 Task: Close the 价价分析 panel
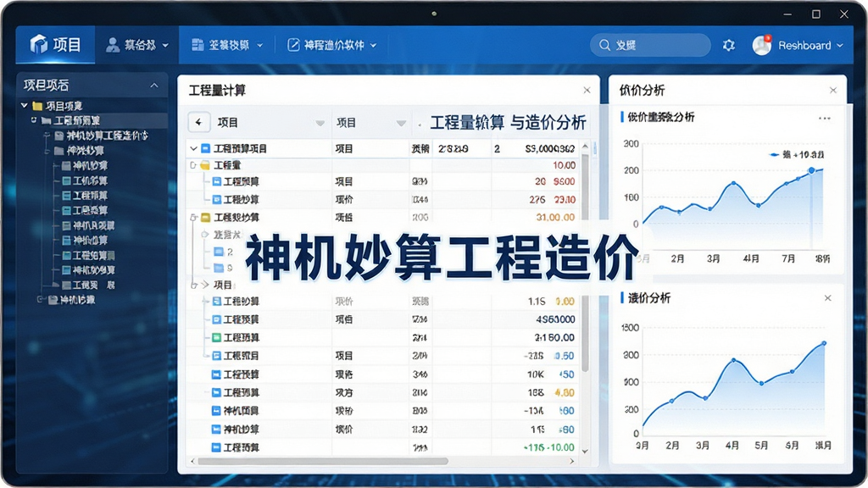click(833, 90)
